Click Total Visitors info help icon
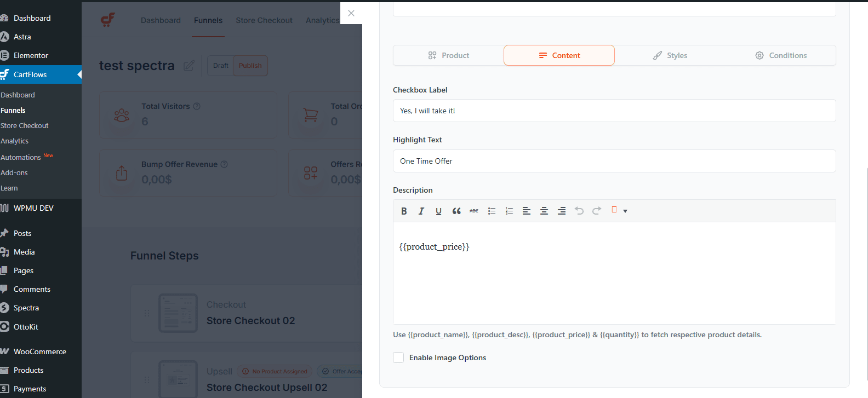 (x=197, y=106)
